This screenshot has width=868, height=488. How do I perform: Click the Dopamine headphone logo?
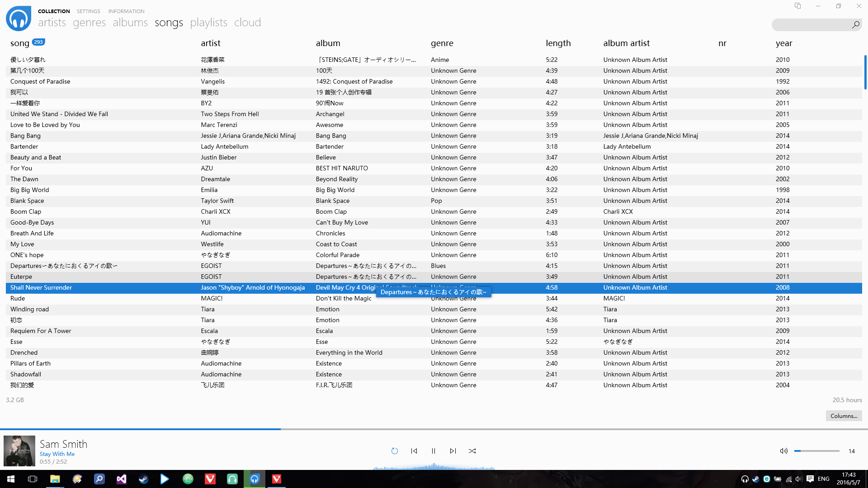pyautogui.click(x=19, y=19)
